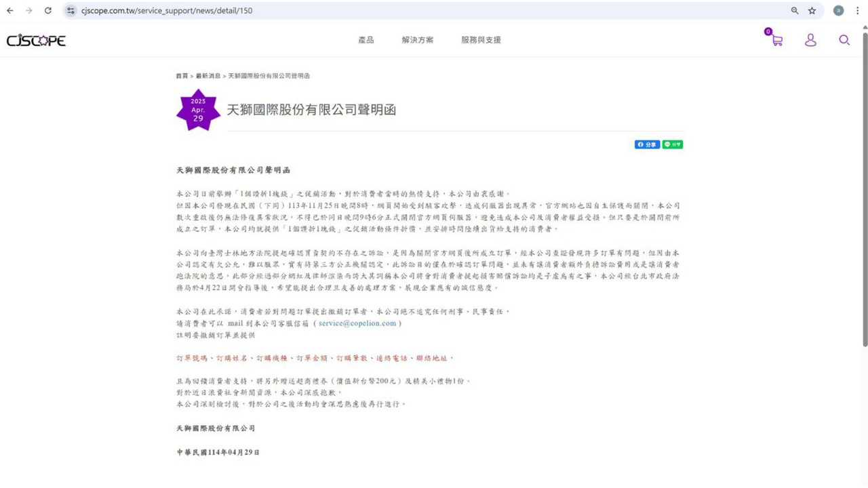This screenshot has width=868, height=488.
Task: Share article via LINE button
Action: click(673, 144)
